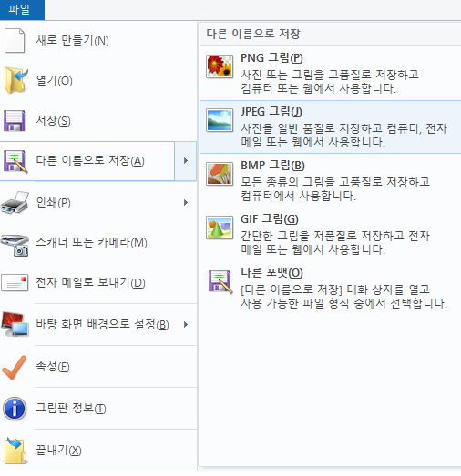
Task: Expand the 인쇄 submenu arrow
Action: (x=186, y=202)
